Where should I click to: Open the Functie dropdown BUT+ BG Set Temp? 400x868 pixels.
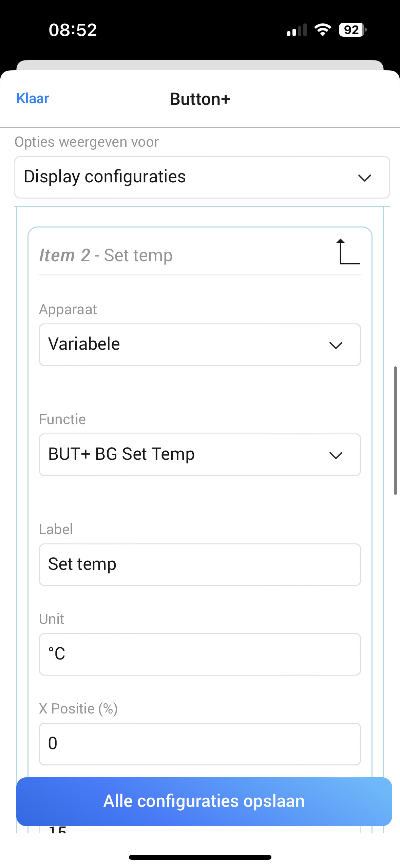click(200, 455)
